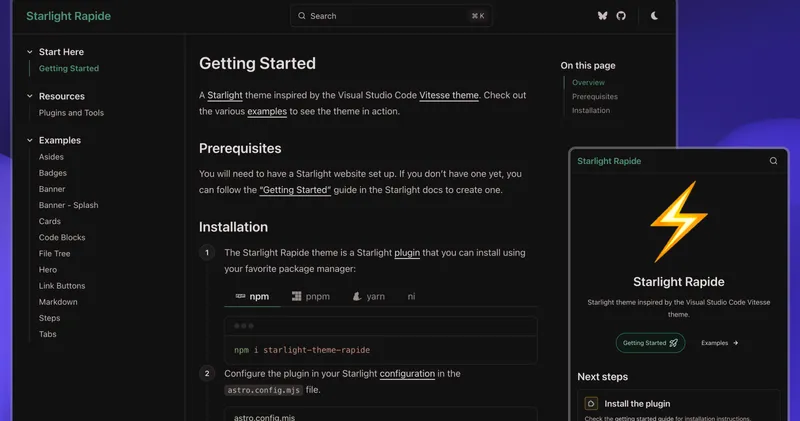Jump to Installation in page outline
This screenshot has height=421, width=800.
[x=591, y=111]
